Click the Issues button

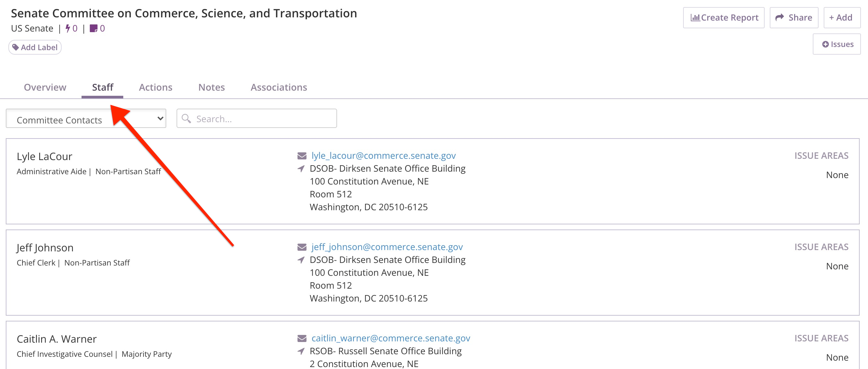(836, 44)
